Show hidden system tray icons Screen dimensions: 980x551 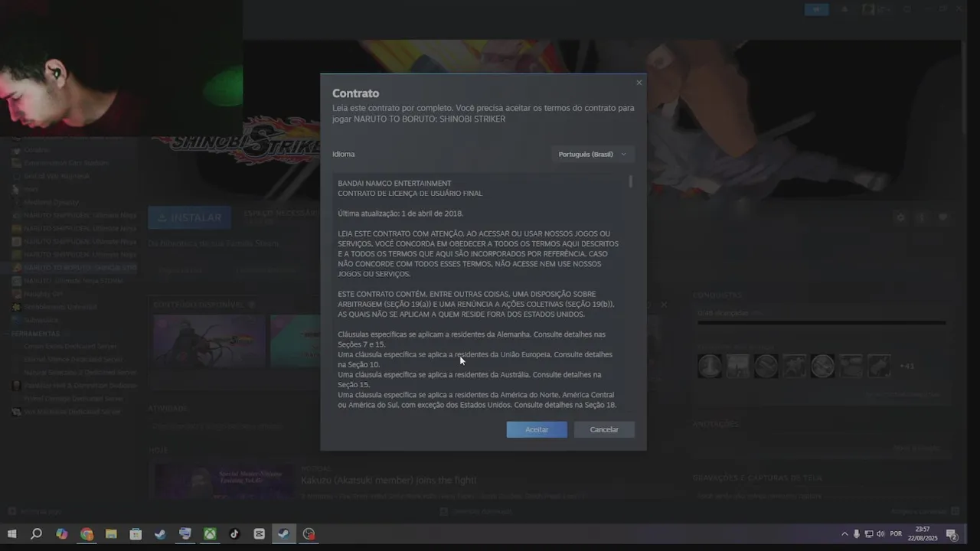(x=844, y=534)
